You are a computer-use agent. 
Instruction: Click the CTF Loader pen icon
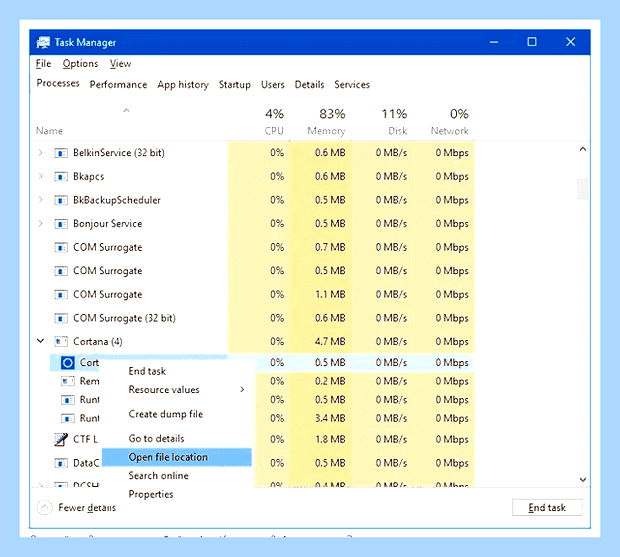click(x=60, y=439)
